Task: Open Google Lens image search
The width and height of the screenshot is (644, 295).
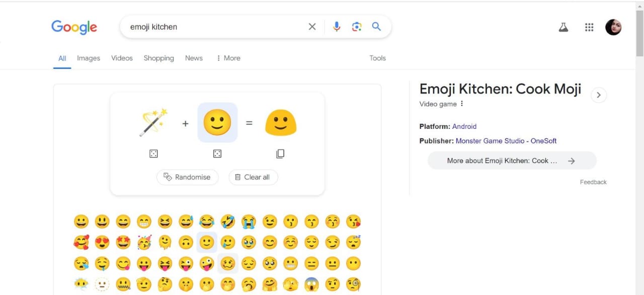Action: click(357, 26)
